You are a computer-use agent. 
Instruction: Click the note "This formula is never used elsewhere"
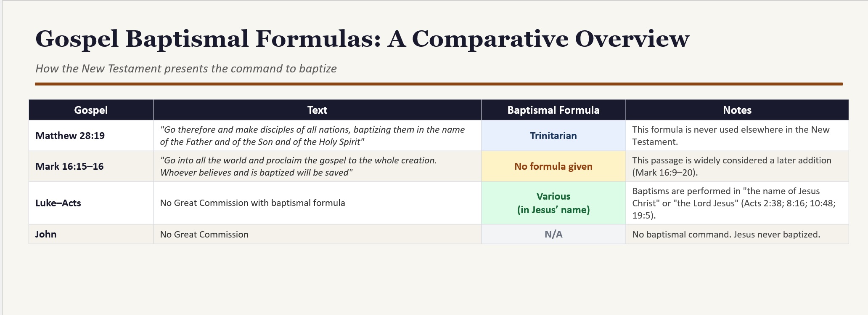731,136
